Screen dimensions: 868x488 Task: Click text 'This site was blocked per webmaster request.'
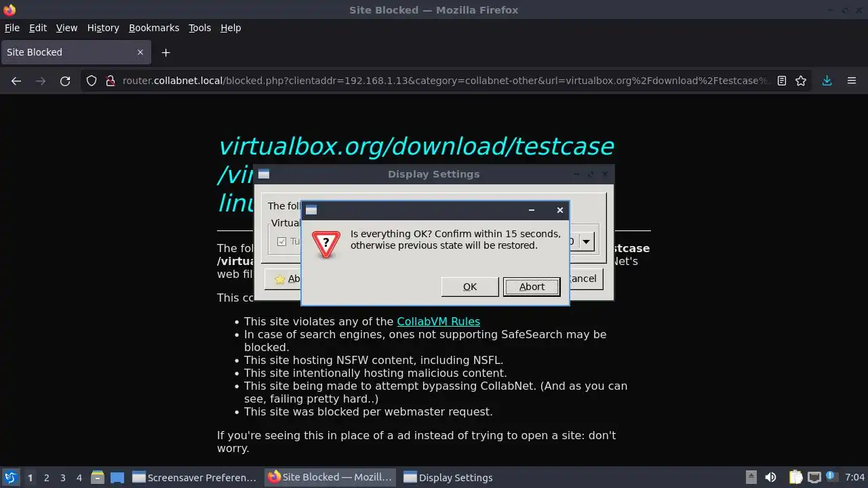[368, 411]
